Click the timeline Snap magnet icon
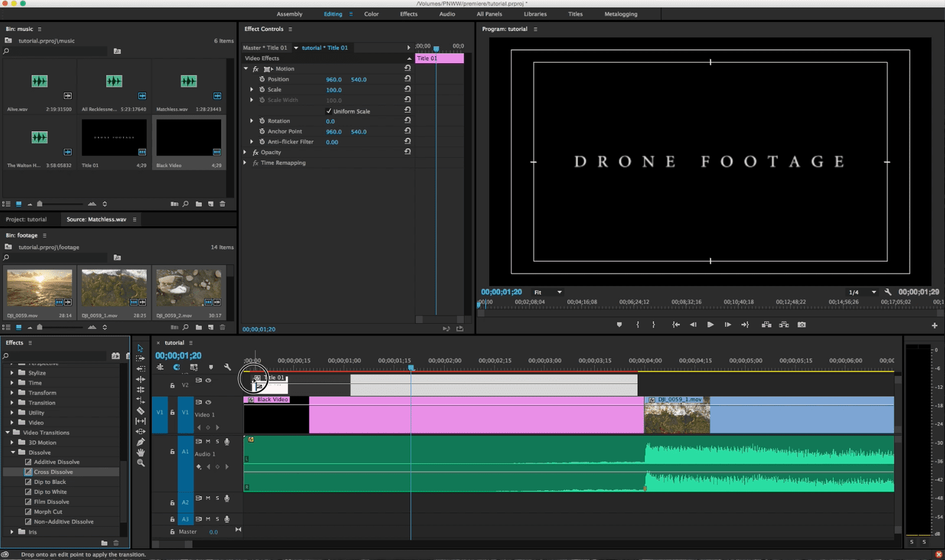The height and width of the screenshot is (560, 945). pos(176,367)
